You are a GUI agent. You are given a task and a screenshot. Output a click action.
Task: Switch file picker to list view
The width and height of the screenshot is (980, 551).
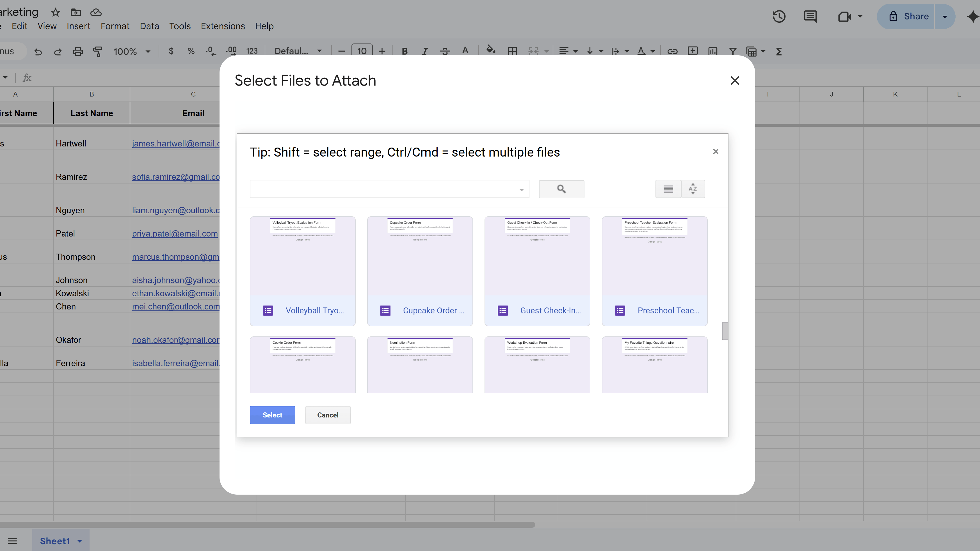(x=668, y=189)
